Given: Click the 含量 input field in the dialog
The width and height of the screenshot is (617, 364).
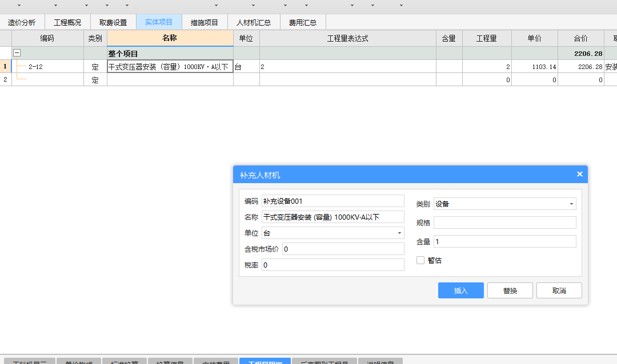Looking at the screenshot, I should tap(505, 241).
